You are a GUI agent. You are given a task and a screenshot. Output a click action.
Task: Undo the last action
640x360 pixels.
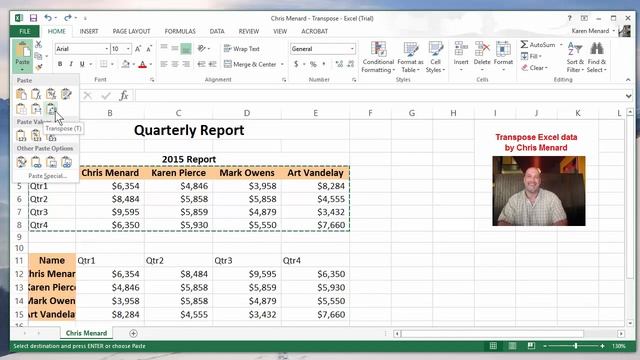coord(48,18)
